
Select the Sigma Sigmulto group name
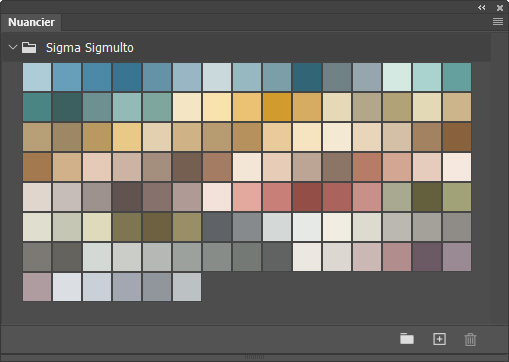click(x=90, y=48)
